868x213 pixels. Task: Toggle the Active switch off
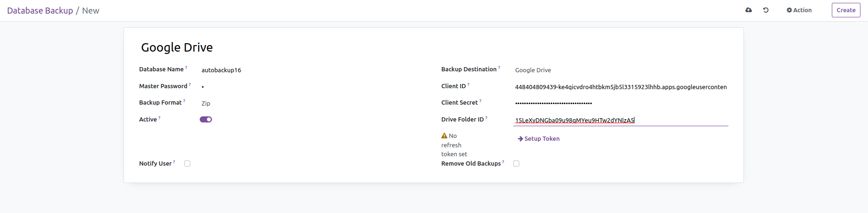tap(206, 119)
